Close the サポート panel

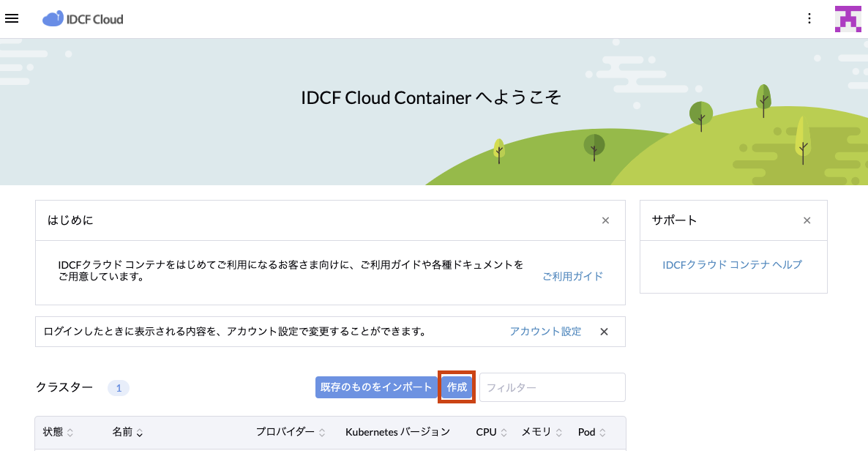point(807,220)
